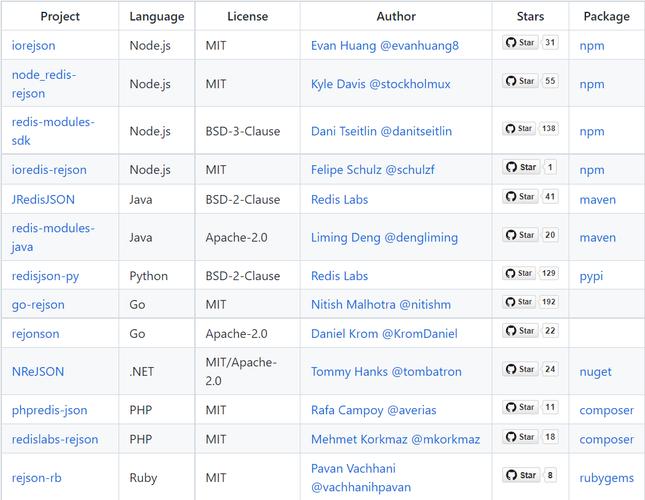Open the NReJSON project link

coord(38,372)
